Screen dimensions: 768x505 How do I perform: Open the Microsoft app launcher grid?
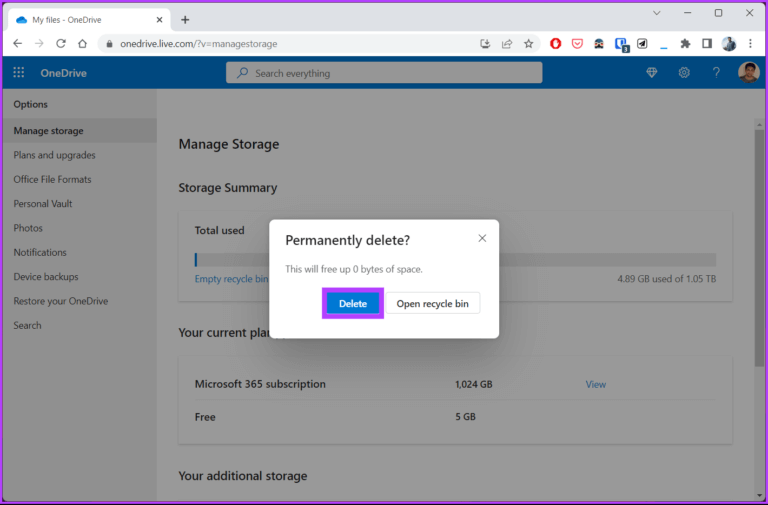coord(19,73)
